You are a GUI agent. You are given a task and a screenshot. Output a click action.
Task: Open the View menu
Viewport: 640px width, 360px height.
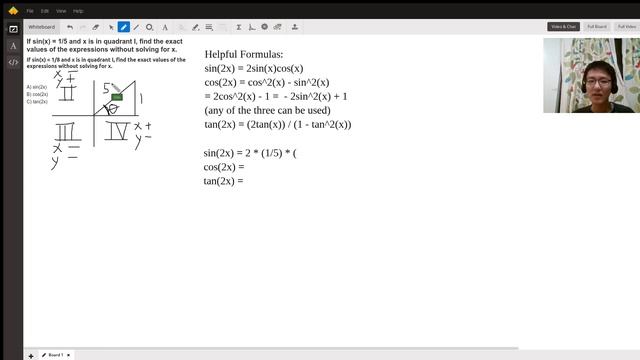point(61,11)
